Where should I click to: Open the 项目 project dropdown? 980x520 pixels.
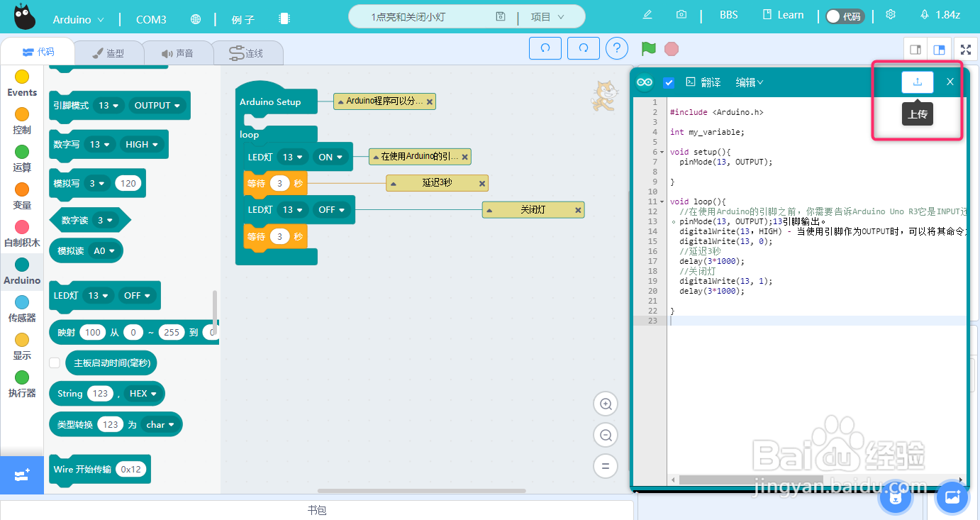(x=548, y=17)
